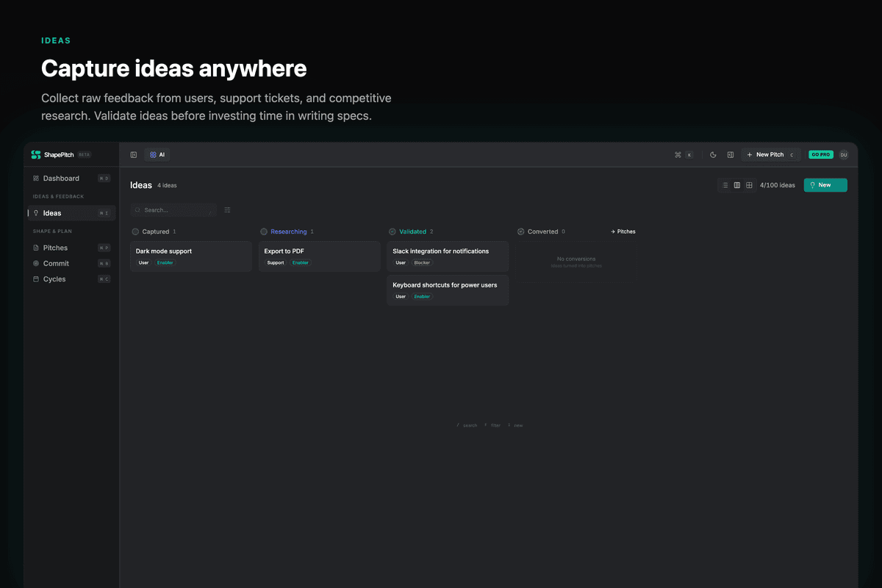Toggle dark mode with the moon icon
The image size is (882, 588).
(713, 155)
